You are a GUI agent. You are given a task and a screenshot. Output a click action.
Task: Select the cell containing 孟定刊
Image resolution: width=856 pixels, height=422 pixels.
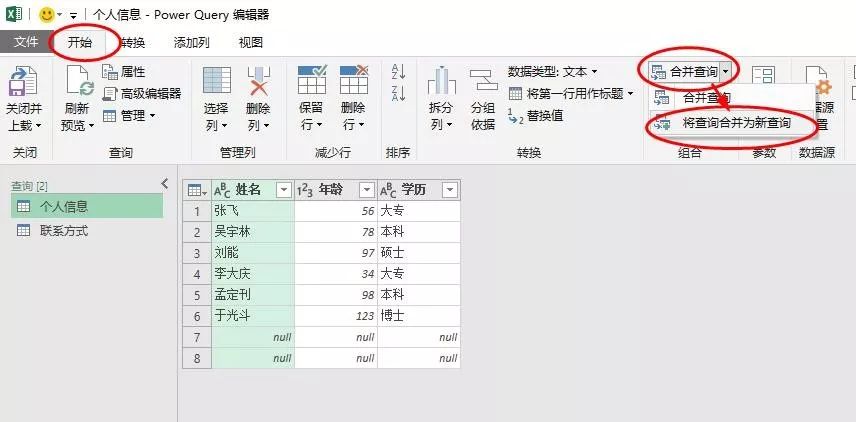[253, 295]
